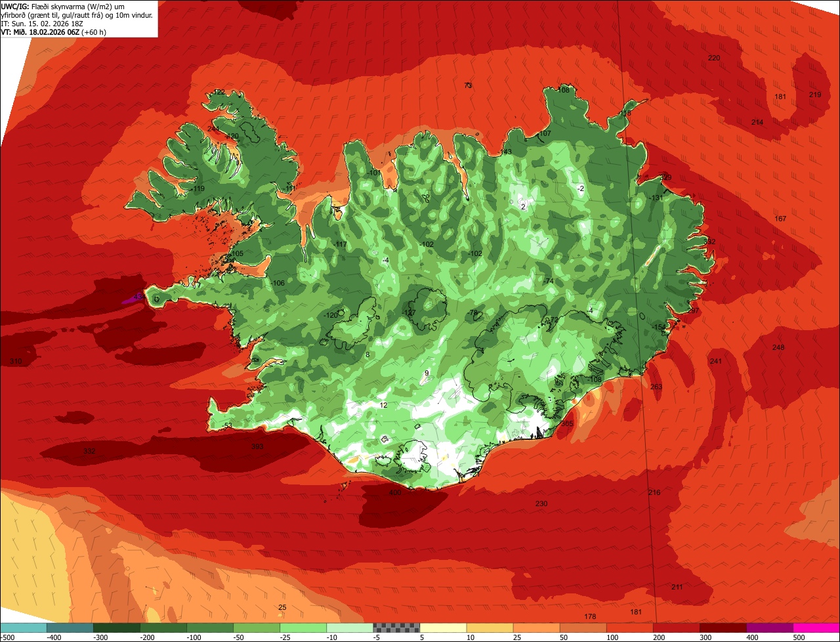Image resolution: width=840 pixels, height=642 pixels.
Task: Click the '211' value in the southeast corner
Action: coord(677,586)
